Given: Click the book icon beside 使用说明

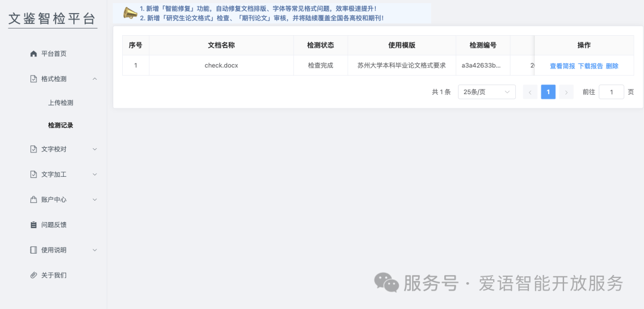Looking at the screenshot, I should coord(33,250).
